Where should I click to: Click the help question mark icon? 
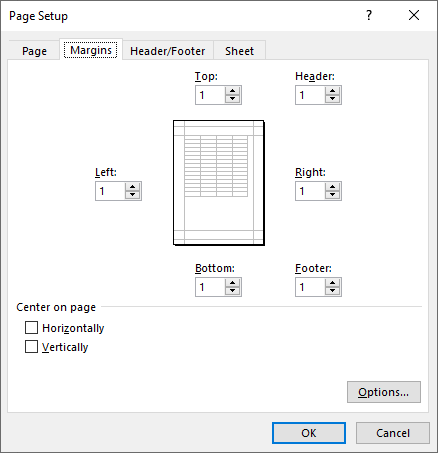click(369, 15)
